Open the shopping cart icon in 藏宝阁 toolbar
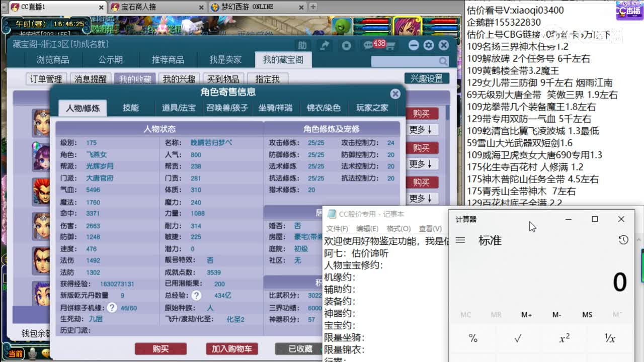This screenshot has height=362, width=644. [391, 45]
